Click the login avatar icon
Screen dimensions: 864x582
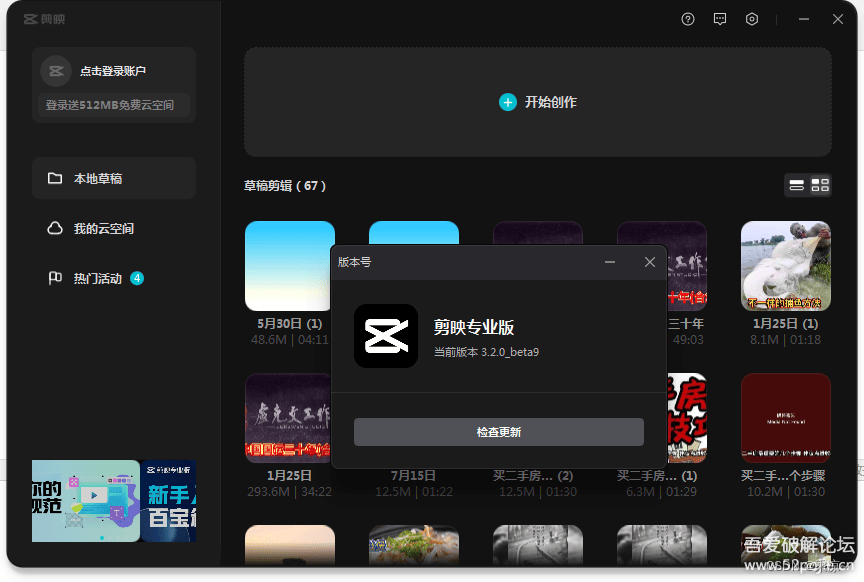56,71
